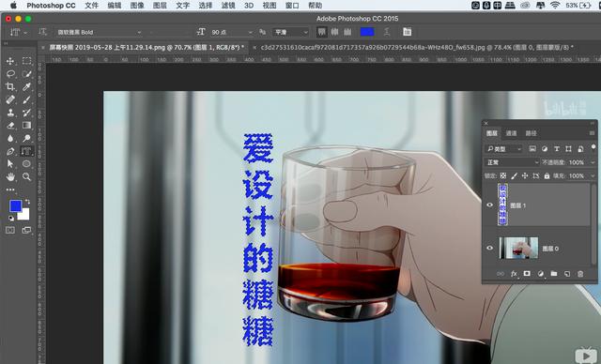Screen dimensions: 601x364
Task: Switch to the 通道 tab
Action: (511, 133)
